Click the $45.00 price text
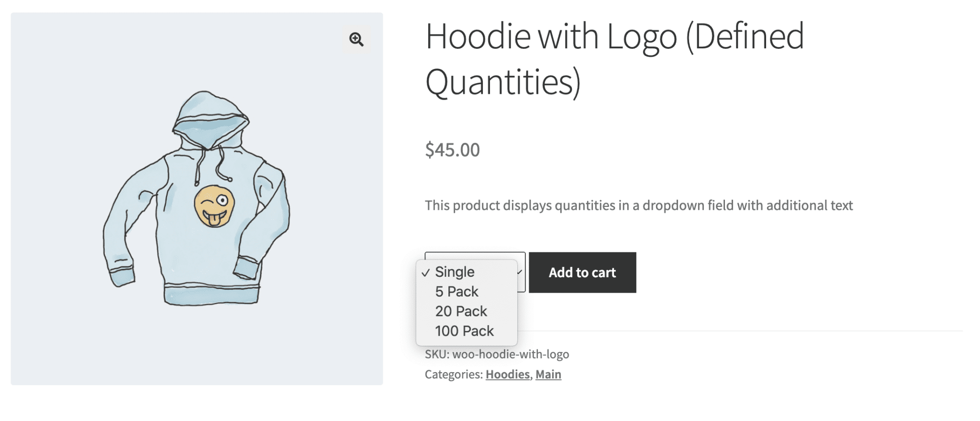This screenshot has width=980, height=421. point(452,150)
